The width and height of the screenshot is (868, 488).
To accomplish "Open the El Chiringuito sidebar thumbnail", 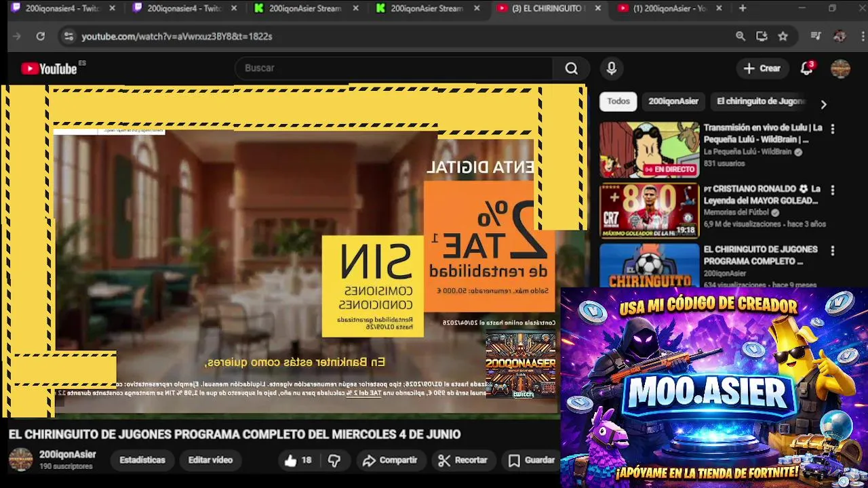I will coord(649,265).
